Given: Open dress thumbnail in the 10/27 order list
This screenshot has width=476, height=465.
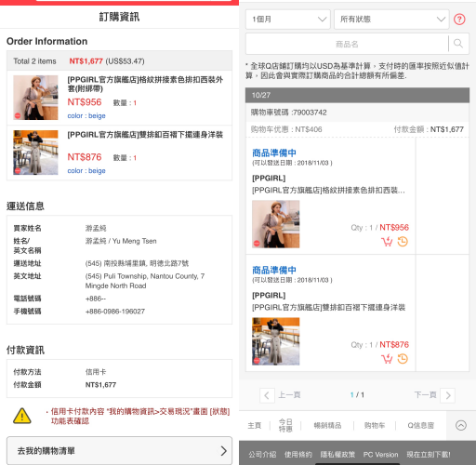Looking at the screenshot, I should 275,341.
